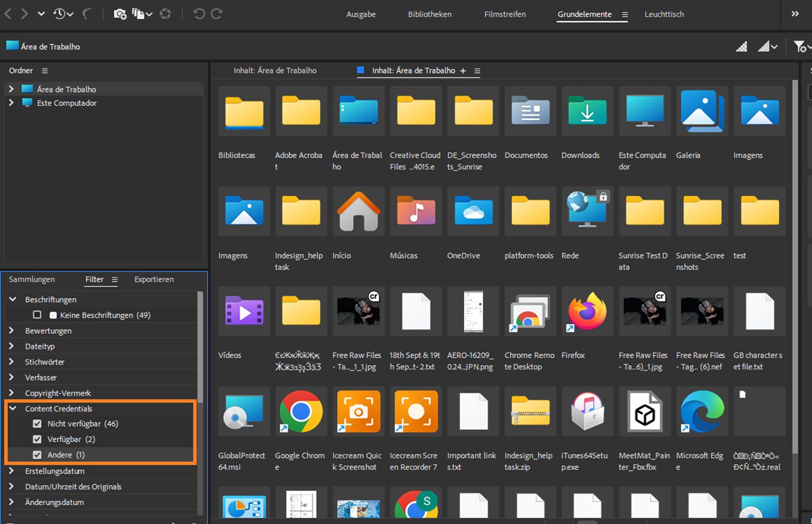
Task: Toggle the Keine Beschriftungen checkbox
Action: [37, 315]
